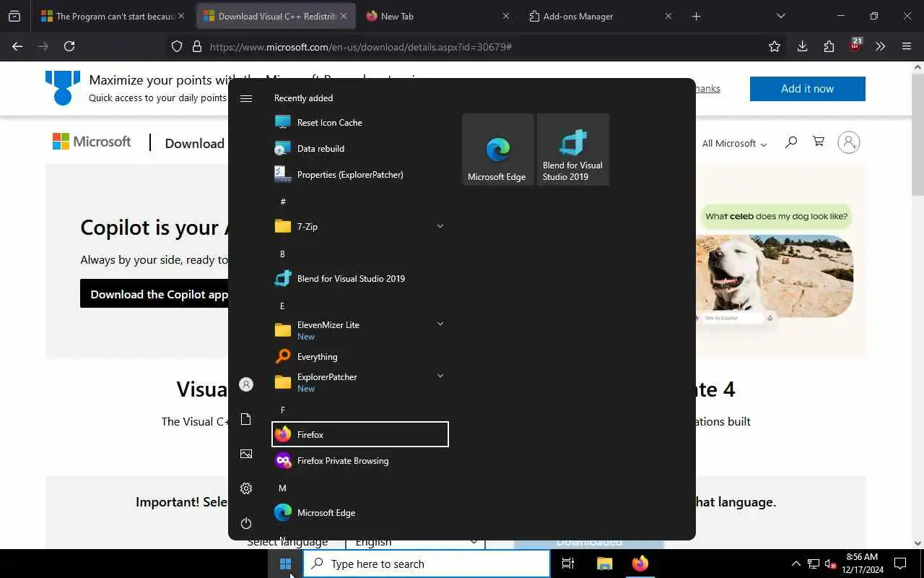Open Firefox Private Browsing
Image resolution: width=924 pixels, height=578 pixels.
(359, 461)
